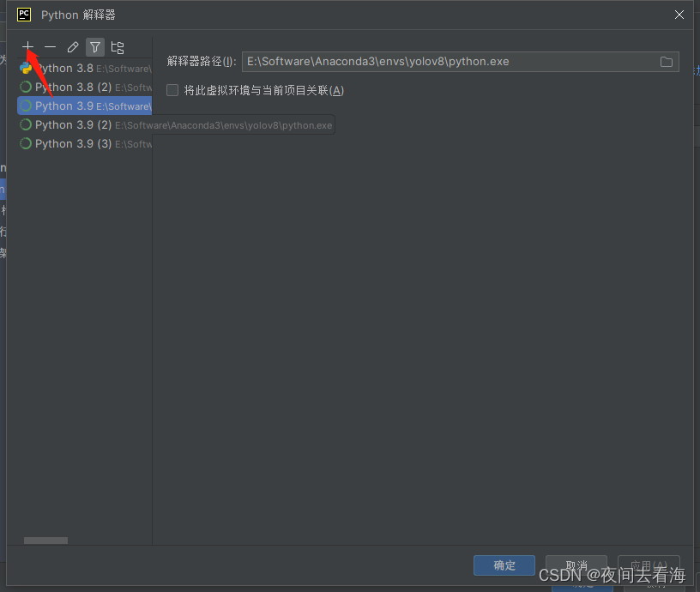
Task: Apply changes with the 应用 button
Action: point(649,565)
